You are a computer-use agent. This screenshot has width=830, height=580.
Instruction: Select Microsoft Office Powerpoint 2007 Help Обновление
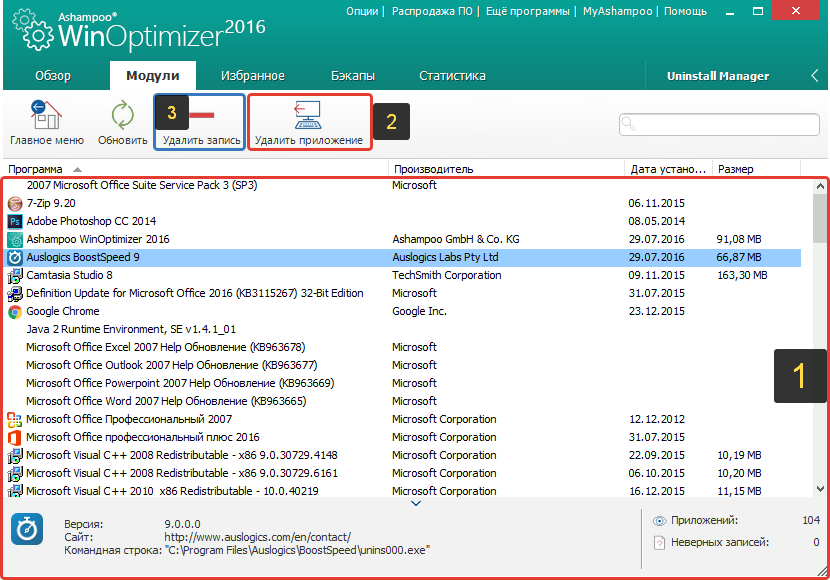[x=180, y=383]
